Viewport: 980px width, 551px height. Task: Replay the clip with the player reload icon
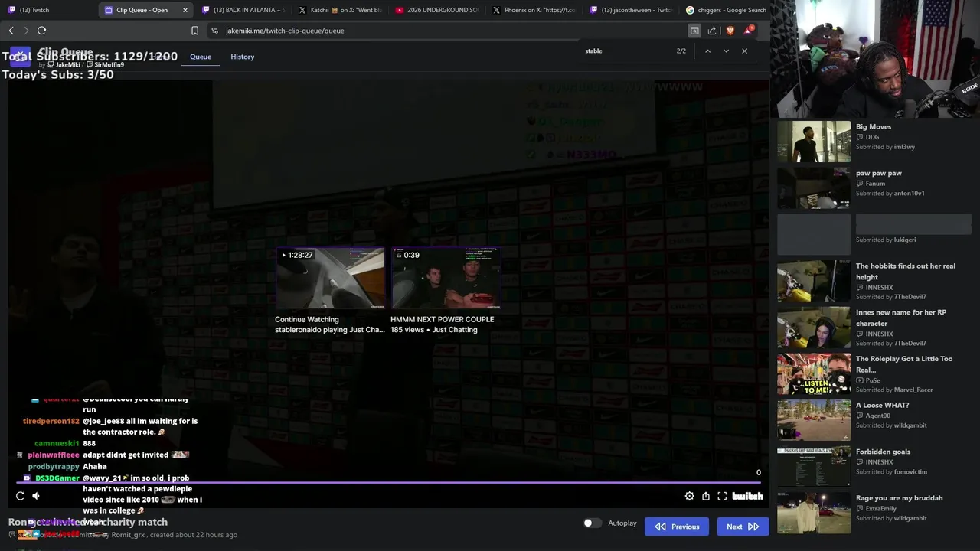[x=20, y=496]
